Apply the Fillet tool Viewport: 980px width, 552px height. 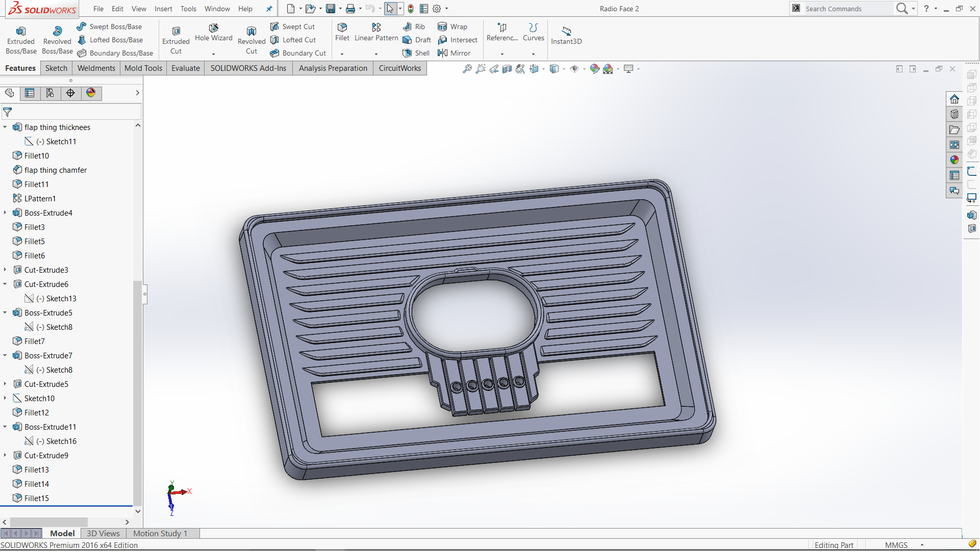click(x=342, y=32)
